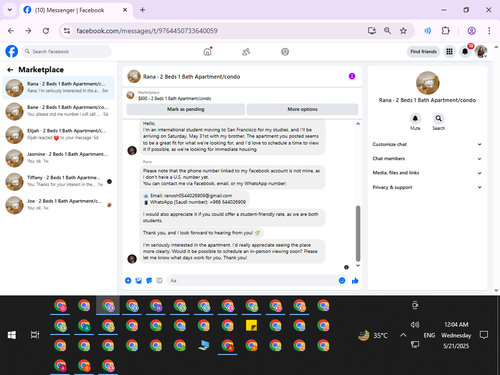This screenshot has width=500, height=375.
Task: Open Task View on the taskbar
Action: pos(35,335)
